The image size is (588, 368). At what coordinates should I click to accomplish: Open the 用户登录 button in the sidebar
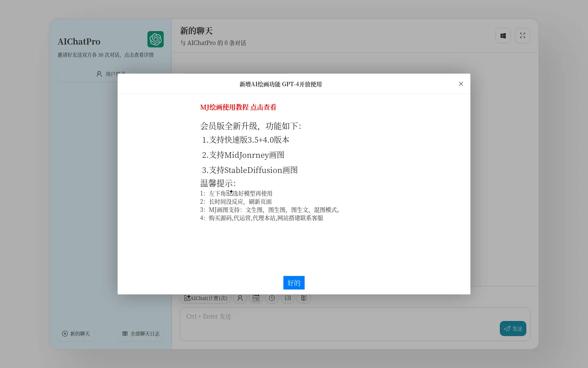click(x=110, y=74)
